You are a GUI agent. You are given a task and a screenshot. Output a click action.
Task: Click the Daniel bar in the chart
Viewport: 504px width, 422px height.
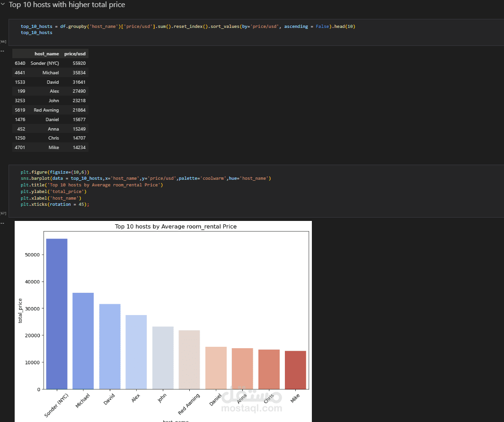click(x=216, y=368)
